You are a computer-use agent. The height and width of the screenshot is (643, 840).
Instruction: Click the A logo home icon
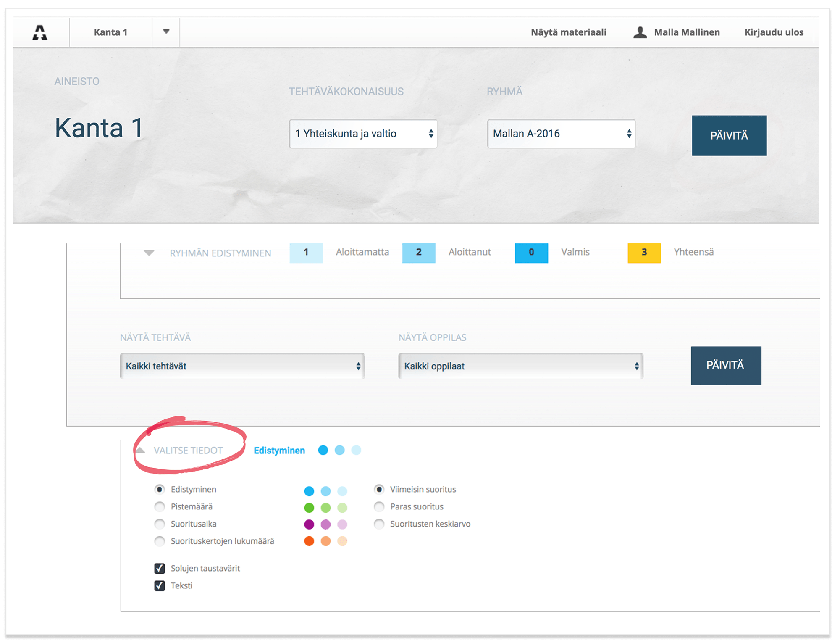coord(40,32)
